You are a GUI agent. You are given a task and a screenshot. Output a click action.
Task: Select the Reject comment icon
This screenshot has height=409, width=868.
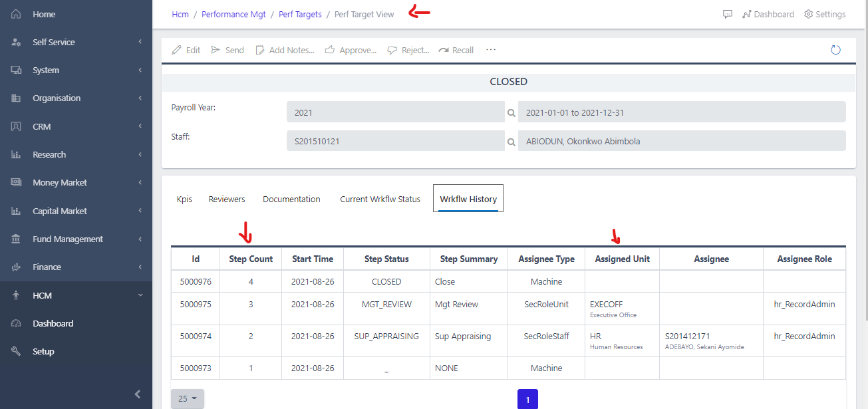click(392, 49)
